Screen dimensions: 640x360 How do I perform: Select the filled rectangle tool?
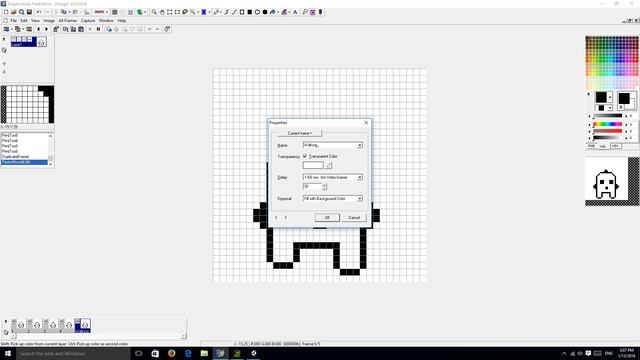pos(249,12)
